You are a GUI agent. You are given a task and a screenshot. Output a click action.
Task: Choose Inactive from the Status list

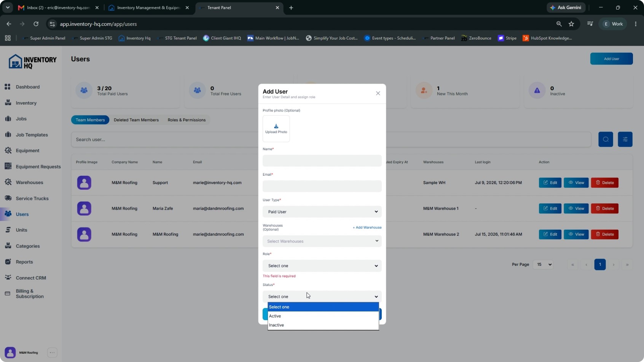[x=323, y=325]
